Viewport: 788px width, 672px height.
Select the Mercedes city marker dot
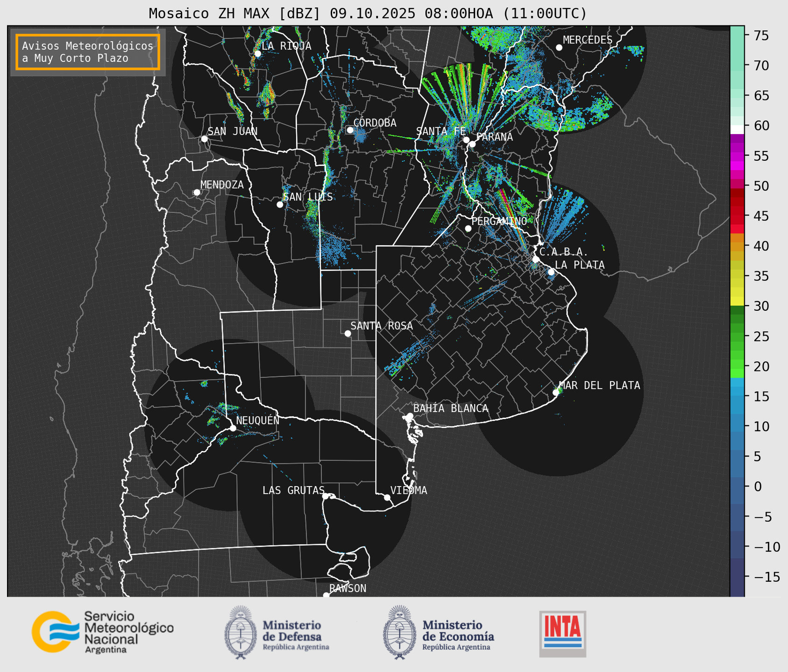coord(559,48)
